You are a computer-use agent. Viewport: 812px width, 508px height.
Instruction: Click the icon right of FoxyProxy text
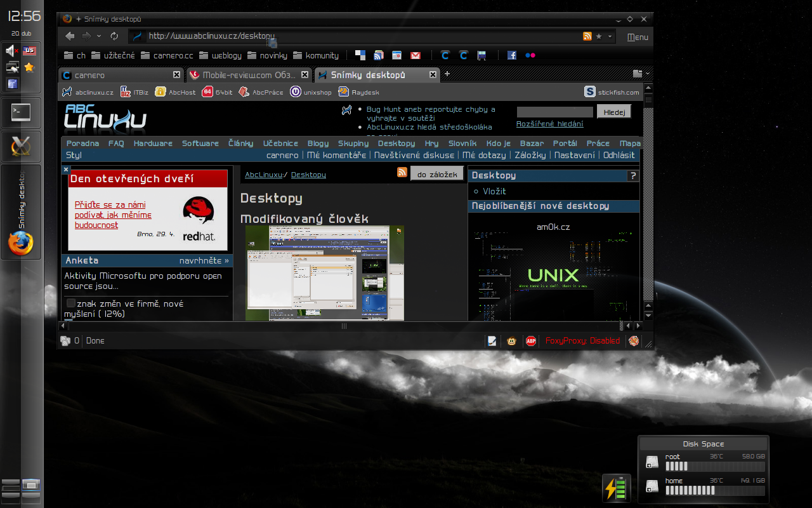coord(633,341)
